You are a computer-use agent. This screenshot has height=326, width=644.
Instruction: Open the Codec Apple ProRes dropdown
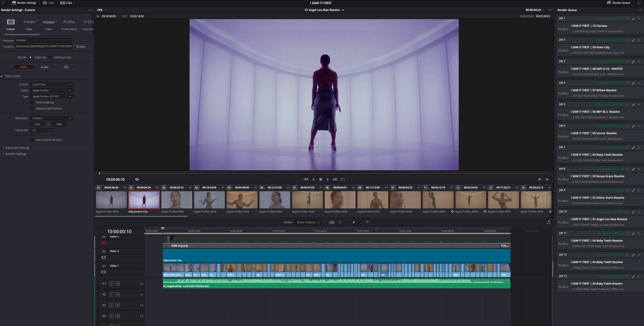tap(52, 90)
